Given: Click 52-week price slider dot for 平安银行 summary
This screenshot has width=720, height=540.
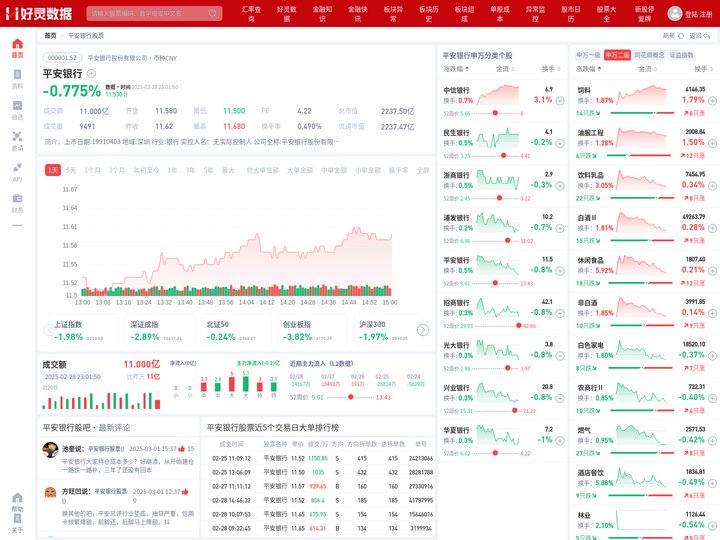Looking at the screenshot, I should coord(351,397).
